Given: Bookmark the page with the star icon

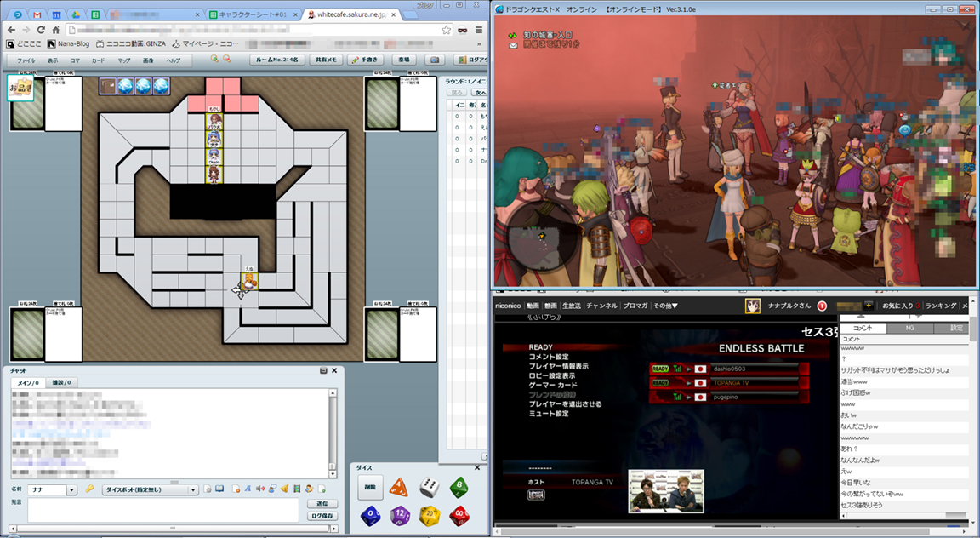Looking at the screenshot, I should (x=447, y=30).
